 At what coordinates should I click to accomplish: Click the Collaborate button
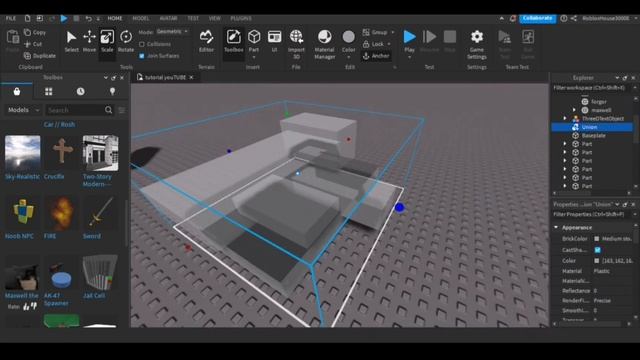coord(537,18)
